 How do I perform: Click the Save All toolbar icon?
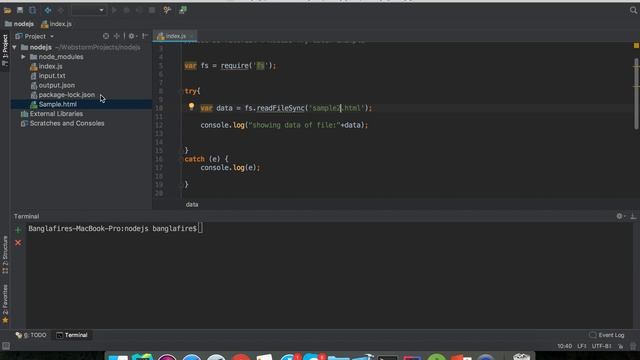20,10
